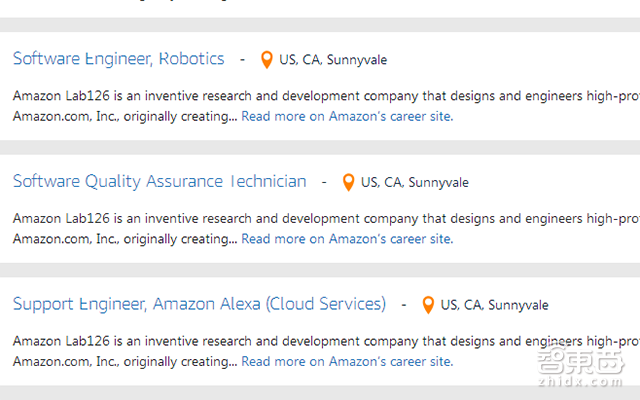This screenshot has width=640, height=400.
Task: Click the location pin beside the Support Engineer Alexa job
Action: (428, 305)
